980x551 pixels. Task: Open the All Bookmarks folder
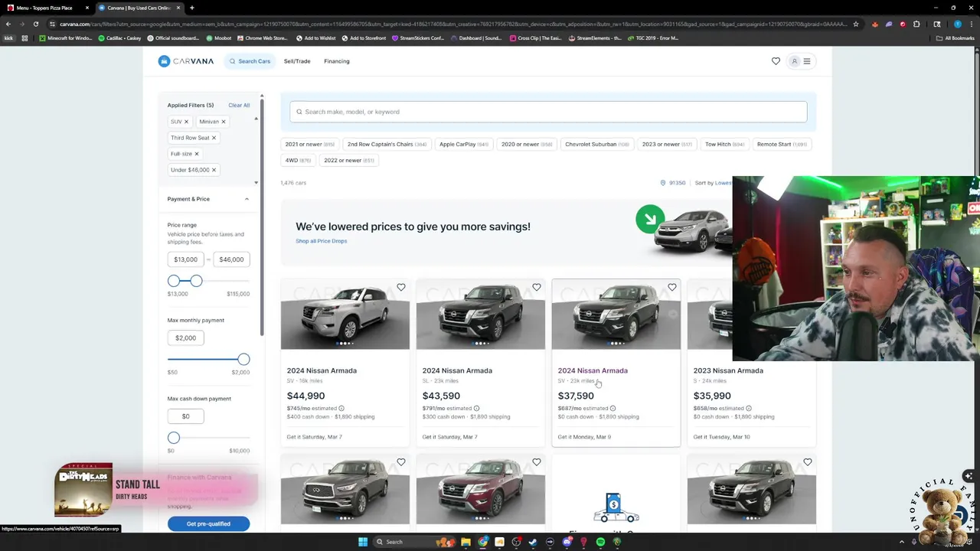tap(955, 38)
